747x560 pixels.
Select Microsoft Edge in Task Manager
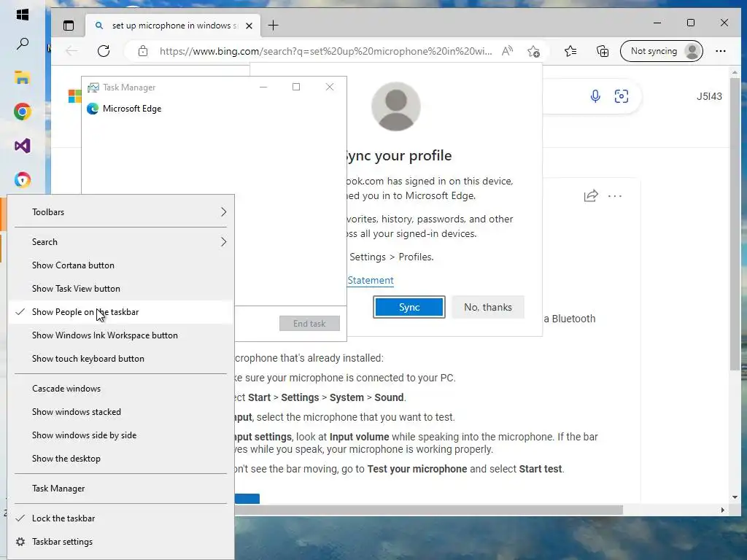coord(214,109)
